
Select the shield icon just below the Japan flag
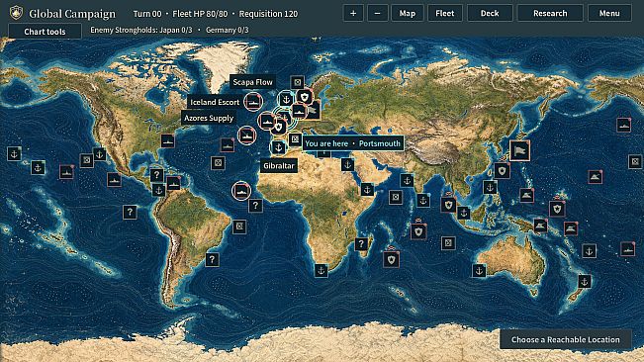502,170
